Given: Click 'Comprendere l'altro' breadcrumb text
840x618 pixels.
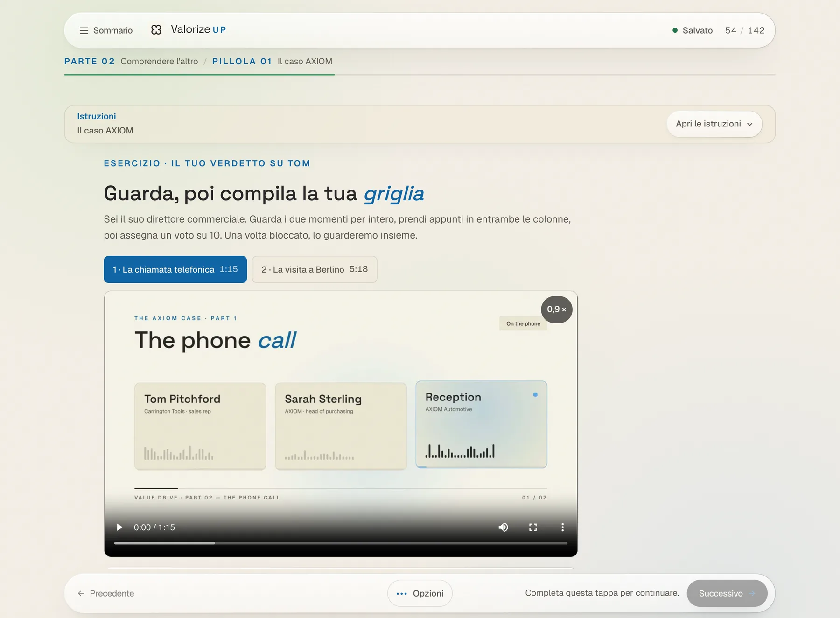Looking at the screenshot, I should 159,61.
